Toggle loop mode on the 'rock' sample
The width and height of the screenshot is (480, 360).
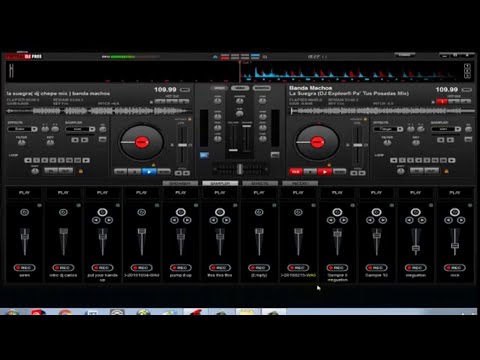pos(455,212)
